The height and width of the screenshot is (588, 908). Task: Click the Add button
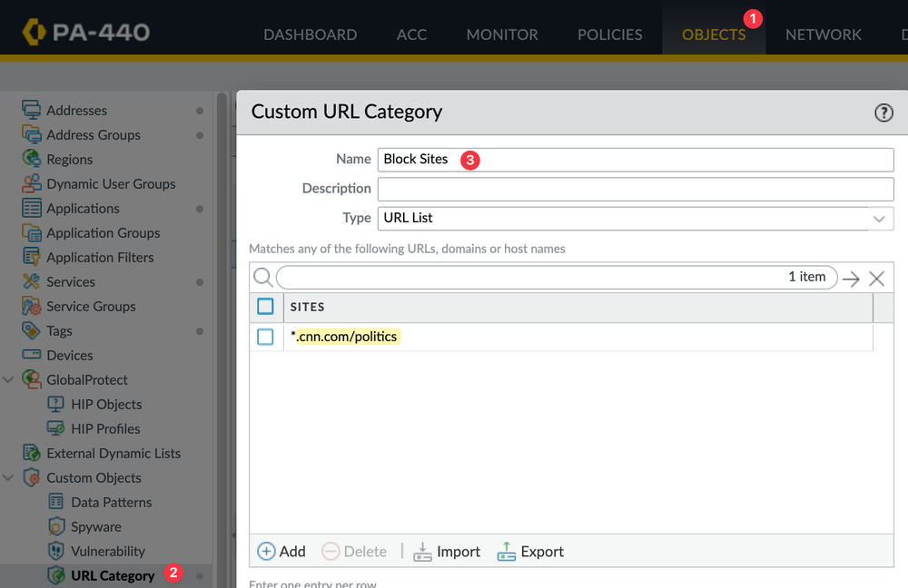tap(281, 551)
